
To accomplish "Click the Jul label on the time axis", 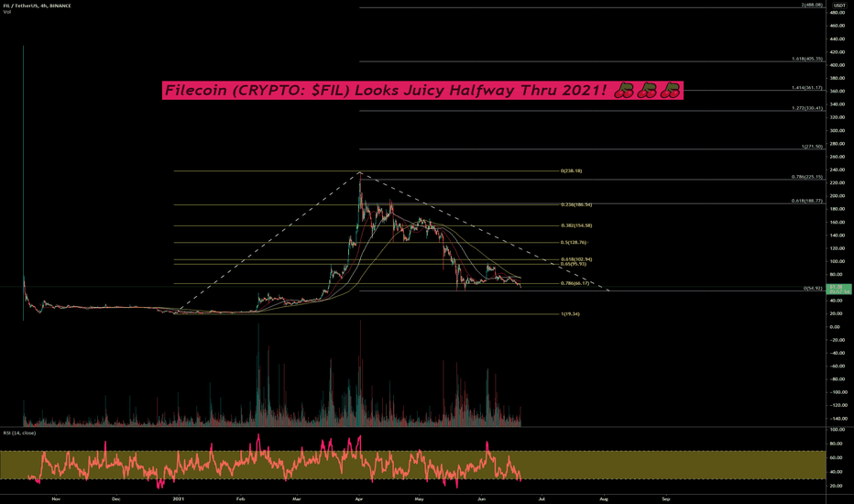I will click(x=542, y=499).
